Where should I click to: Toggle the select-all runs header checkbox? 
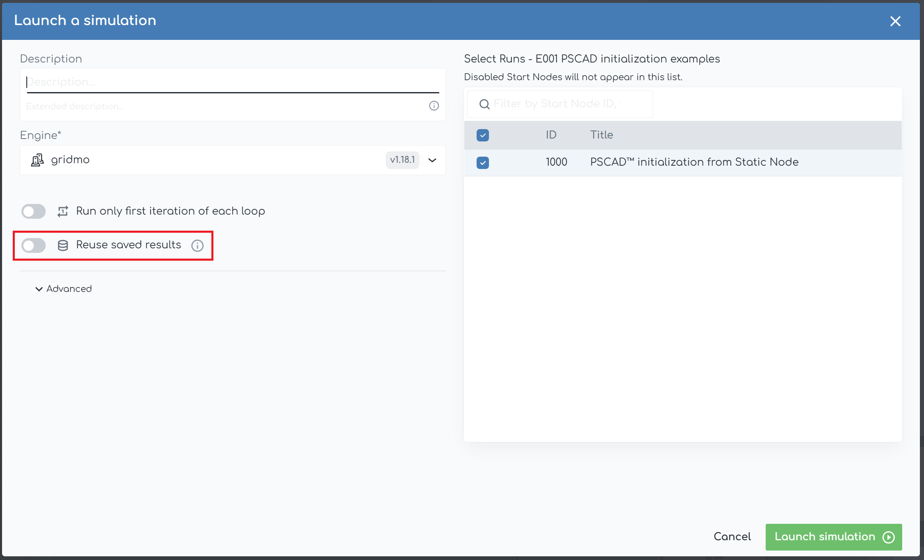(x=483, y=135)
